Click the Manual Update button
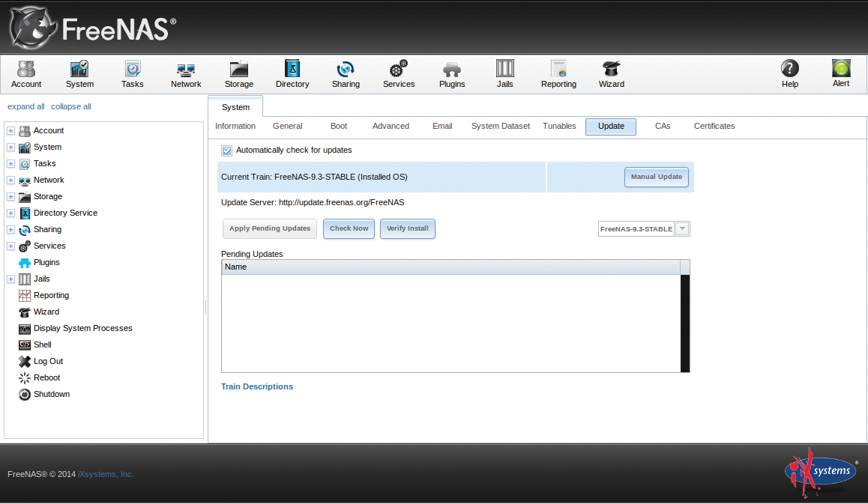Screen dimensions: 868x504 pyautogui.click(x=656, y=177)
